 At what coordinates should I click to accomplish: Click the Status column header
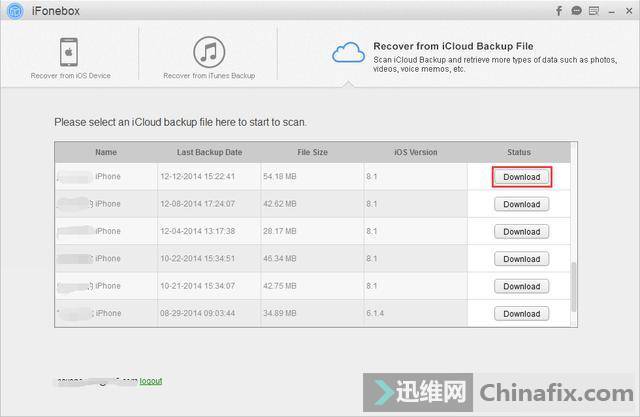pos(519,152)
